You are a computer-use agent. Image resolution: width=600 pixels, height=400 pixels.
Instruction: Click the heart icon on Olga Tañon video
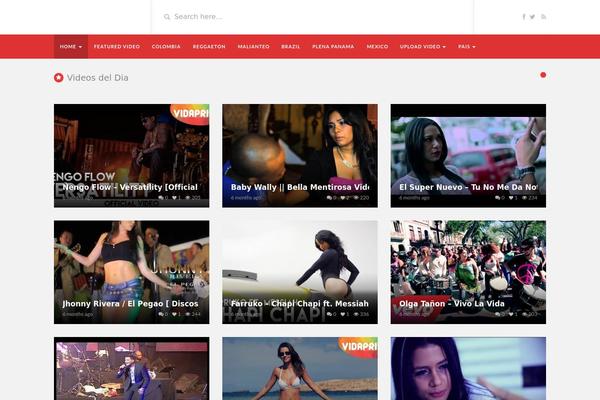[x=511, y=314]
